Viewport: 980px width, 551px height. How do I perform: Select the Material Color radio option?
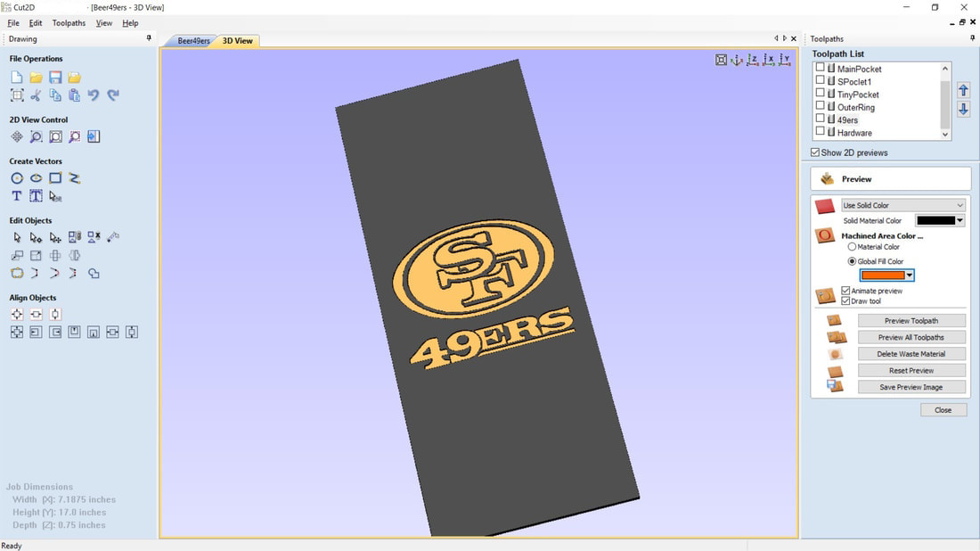852,247
